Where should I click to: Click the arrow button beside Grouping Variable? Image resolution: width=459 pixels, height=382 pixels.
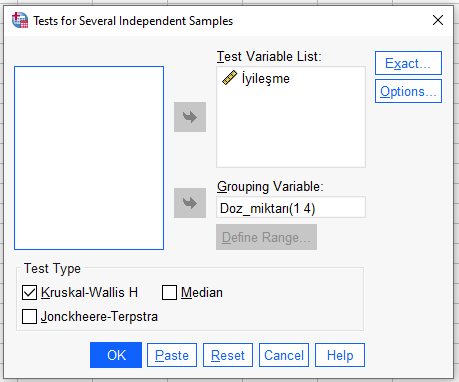[x=190, y=203]
